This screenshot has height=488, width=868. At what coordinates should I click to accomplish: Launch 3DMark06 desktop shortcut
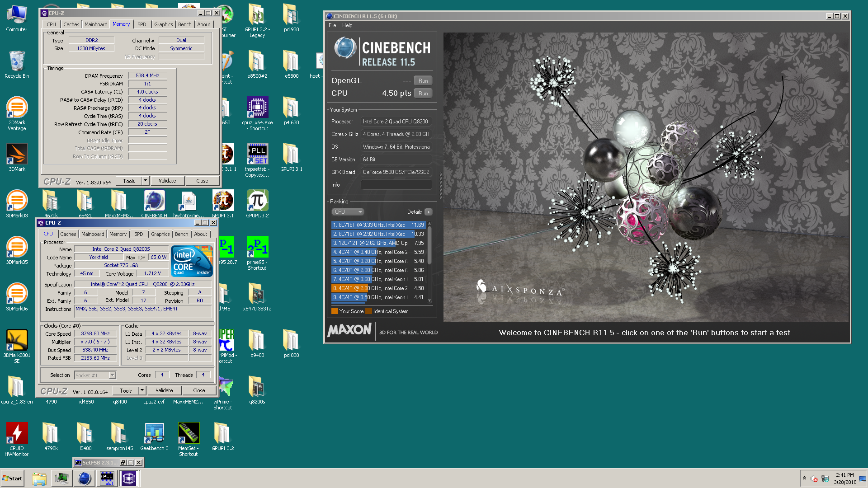17,297
